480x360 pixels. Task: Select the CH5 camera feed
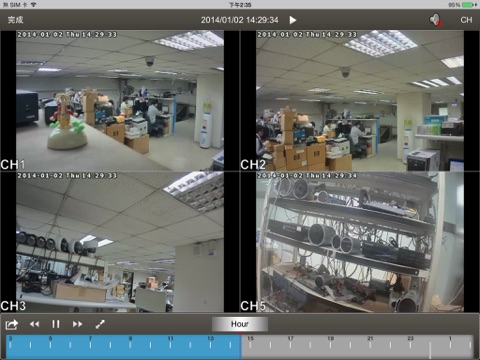pos(360,242)
